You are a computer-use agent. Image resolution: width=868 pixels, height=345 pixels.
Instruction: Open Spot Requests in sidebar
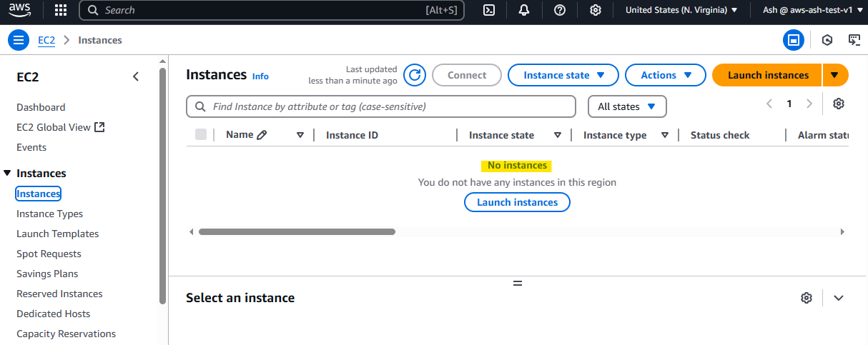(49, 254)
